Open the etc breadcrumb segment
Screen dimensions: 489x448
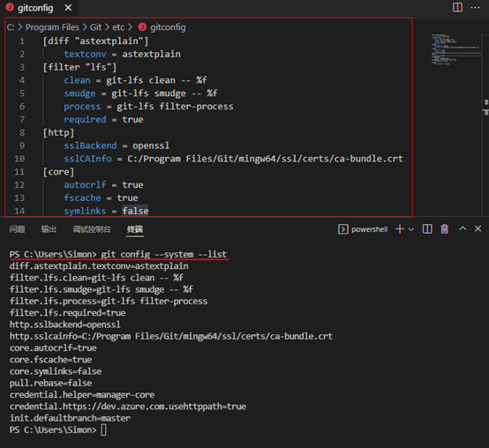click(x=118, y=27)
